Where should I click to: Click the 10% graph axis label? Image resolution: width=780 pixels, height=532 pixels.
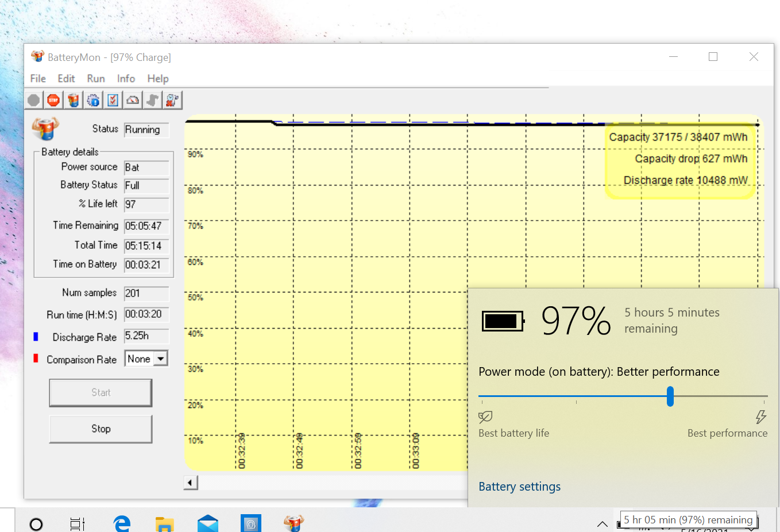(x=195, y=441)
